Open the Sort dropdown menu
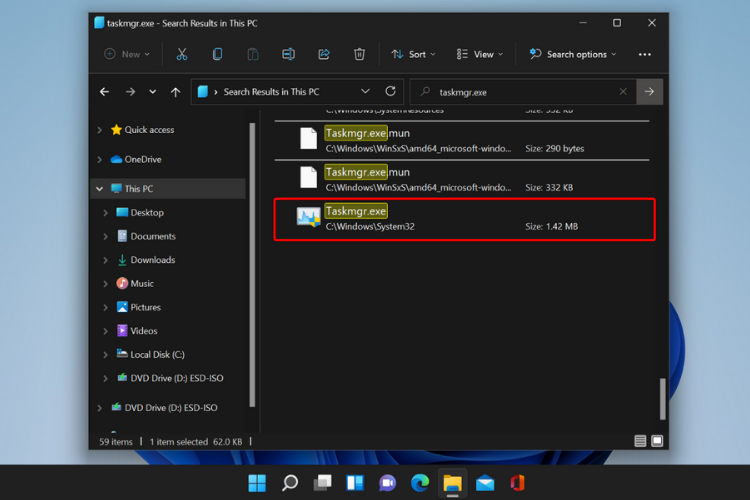 click(x=413, y=55)
